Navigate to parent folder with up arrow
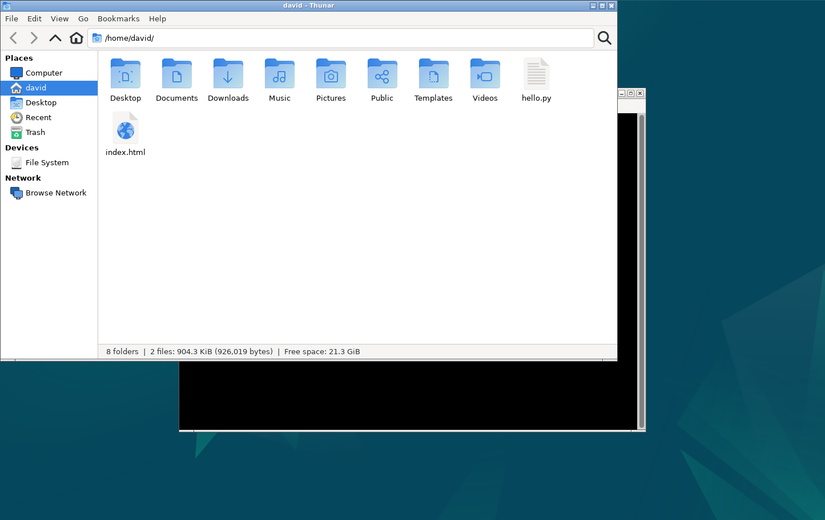825x520 pixels. point(55,38)
